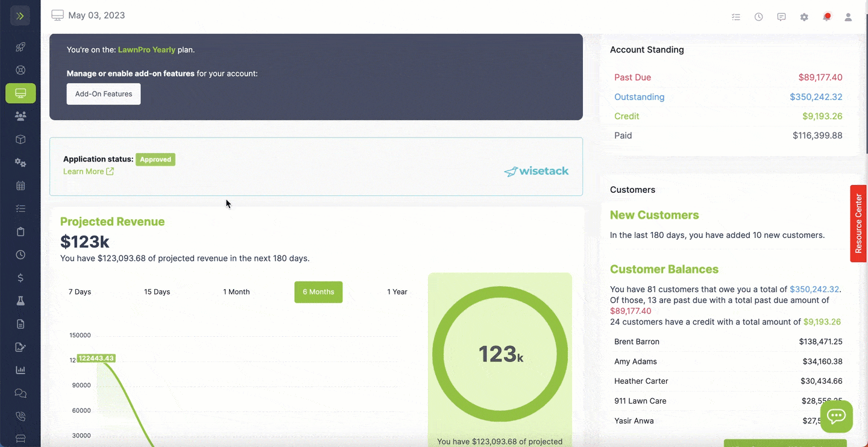Open the chat bubbles icon in sidebar
The image size is (868, 447).
[20, 393]
